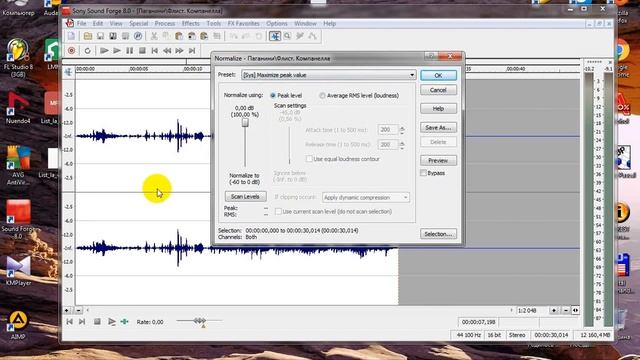Open FL Studio 8 desktop icon
This screenshot has width=640, height=360.
(18, 57)
